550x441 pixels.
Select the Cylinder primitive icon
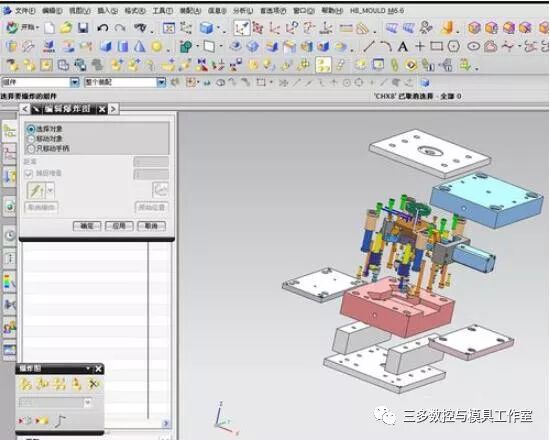(123, 46)
